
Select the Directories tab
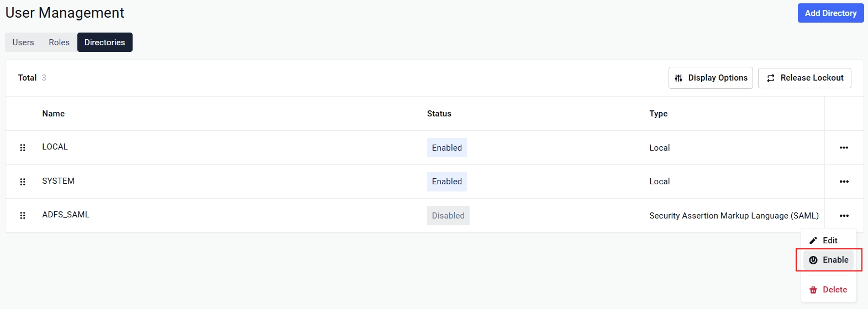point(105,42)
